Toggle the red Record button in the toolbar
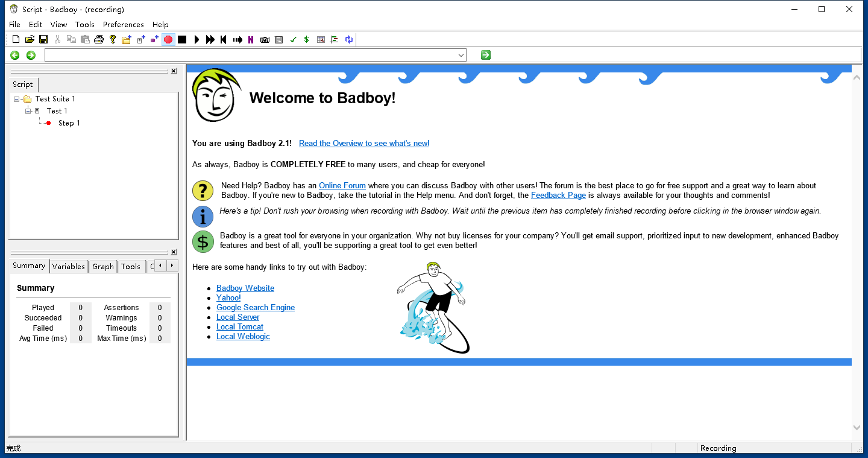 tap(168, 40)
